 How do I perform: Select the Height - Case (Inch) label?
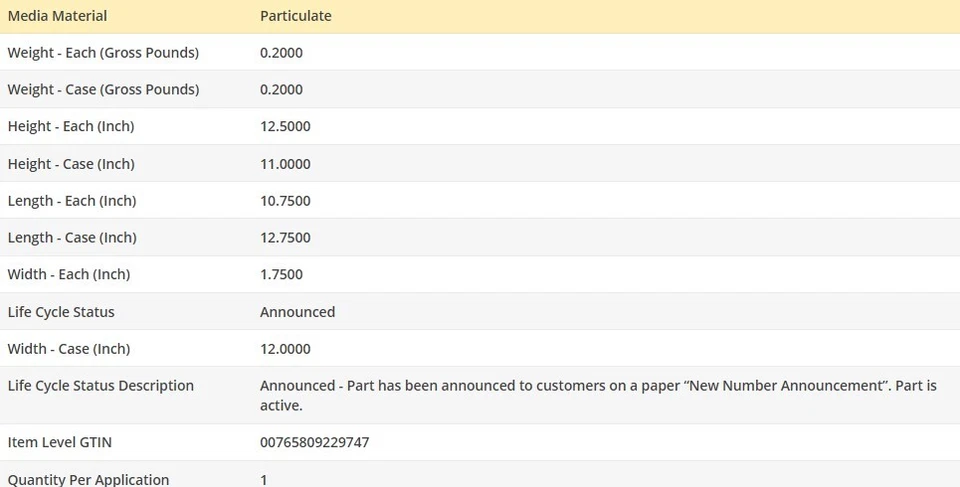71,164
